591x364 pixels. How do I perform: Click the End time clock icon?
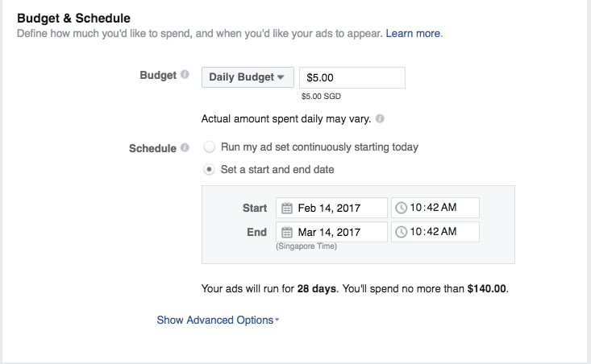402,232
